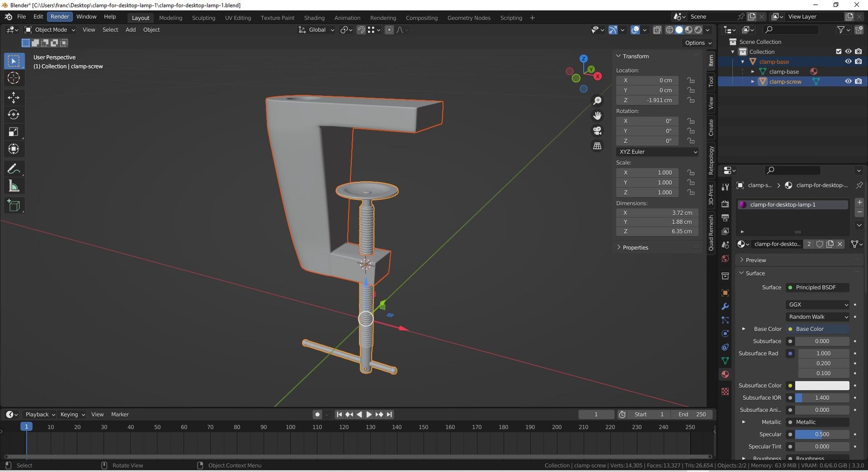
Task: Pick the combined Transform tool
Action: point(14,149)
